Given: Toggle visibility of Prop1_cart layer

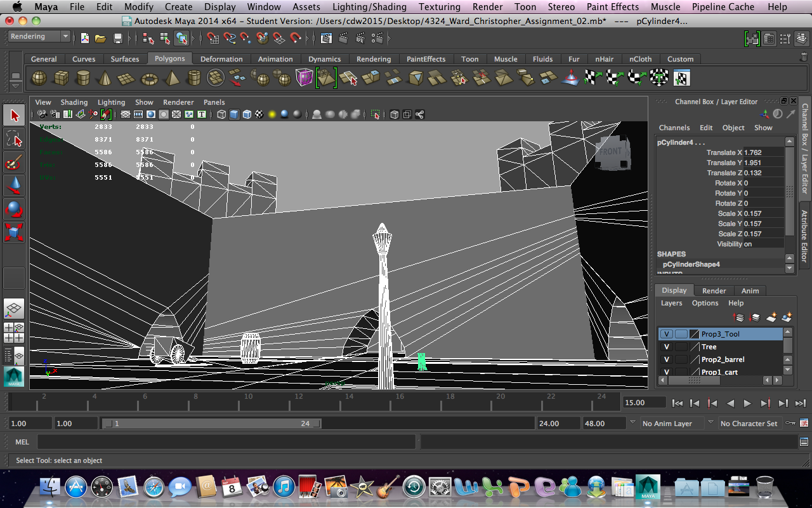Looking at the screenshot, I should (x=667, y=372).
